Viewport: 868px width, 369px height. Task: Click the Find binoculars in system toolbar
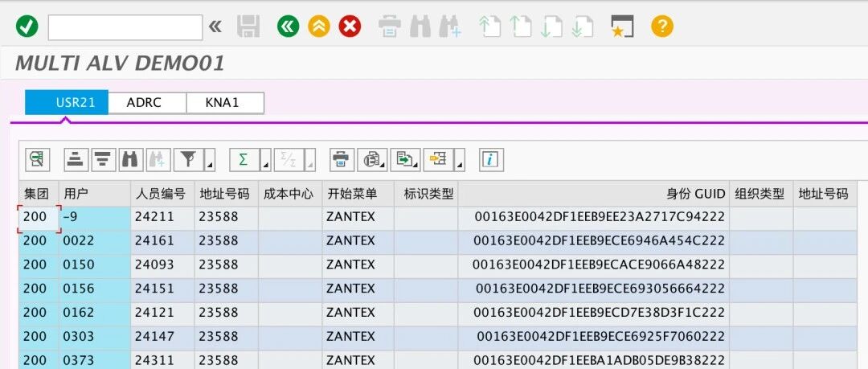click(x=420, y=26)
